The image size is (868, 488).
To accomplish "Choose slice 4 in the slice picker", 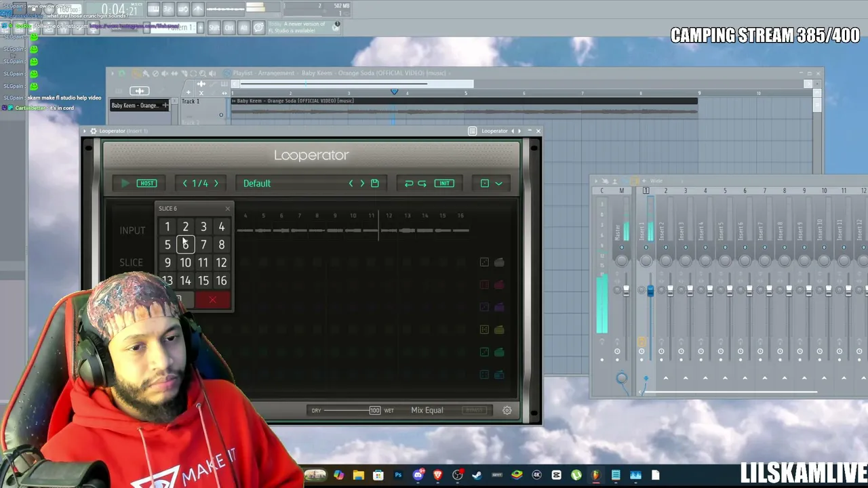I will coord(221,227).
